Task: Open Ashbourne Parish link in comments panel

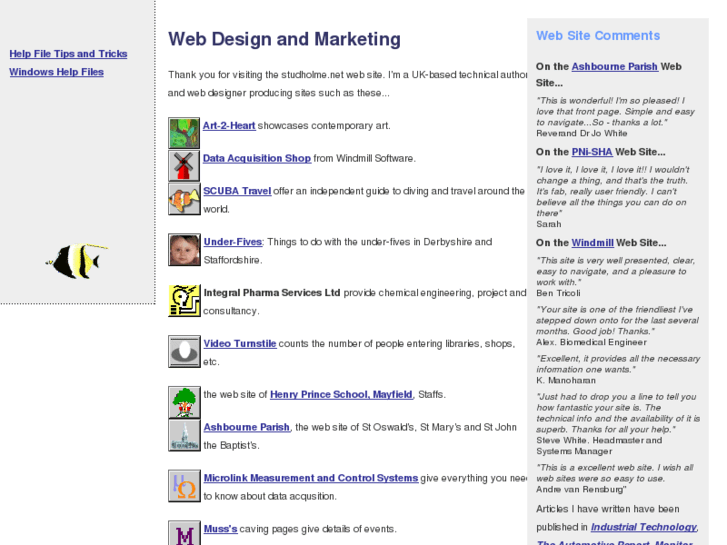Action: tap(614, 67)
